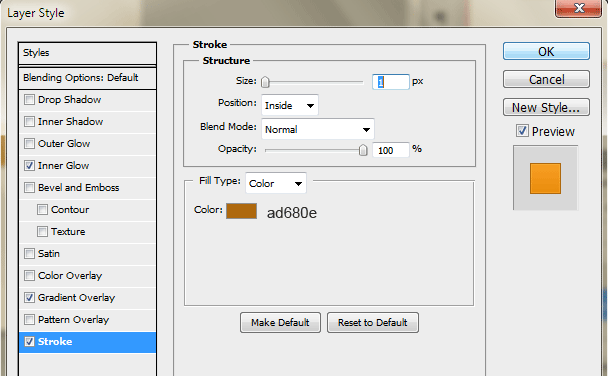
Task: Open the Fill Type Color dropdown
Action: [x=276, y=183]
